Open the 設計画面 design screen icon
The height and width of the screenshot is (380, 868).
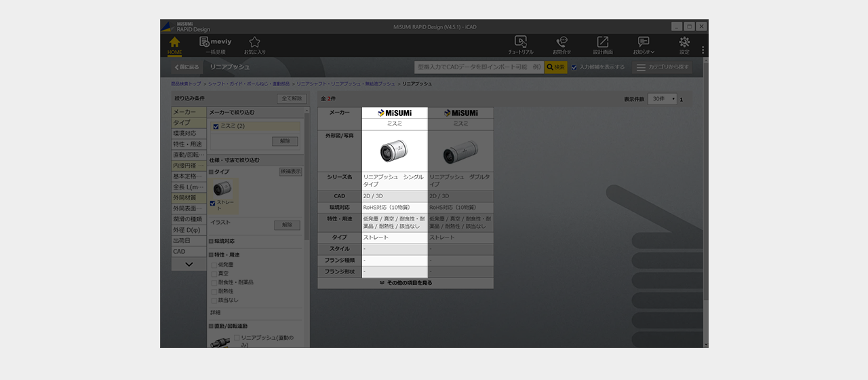602,45
